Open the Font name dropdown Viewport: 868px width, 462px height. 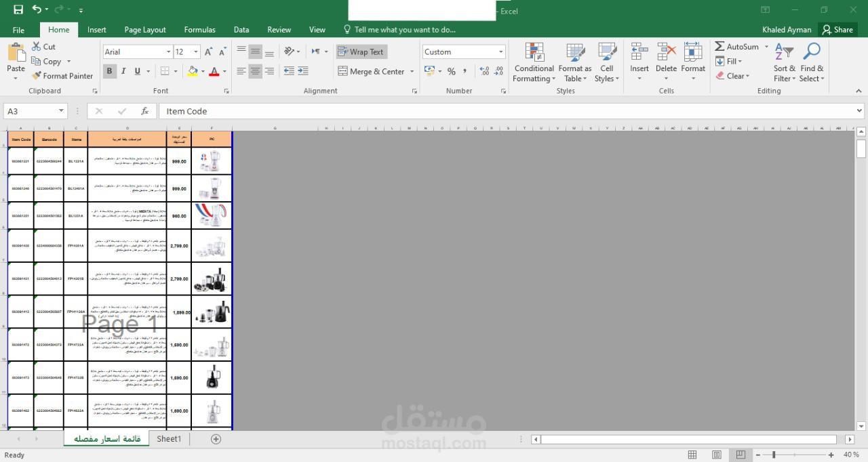(x=170, y=51)
